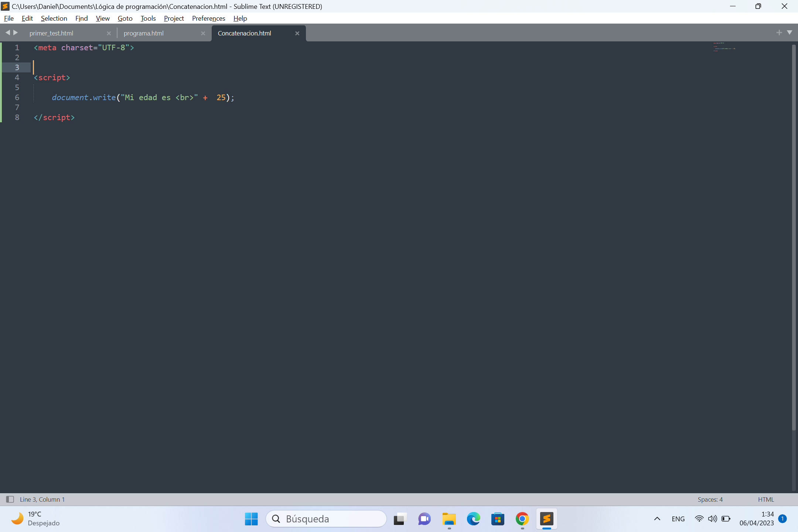Click line number 6 in gutter
The width and height of the screenshot is (798, 532).
17,98
